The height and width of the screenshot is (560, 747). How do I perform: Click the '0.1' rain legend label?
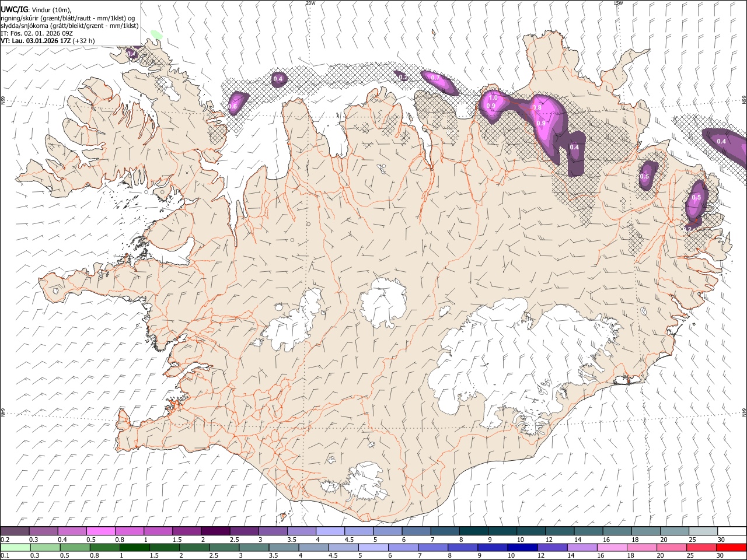coord(4,556)
